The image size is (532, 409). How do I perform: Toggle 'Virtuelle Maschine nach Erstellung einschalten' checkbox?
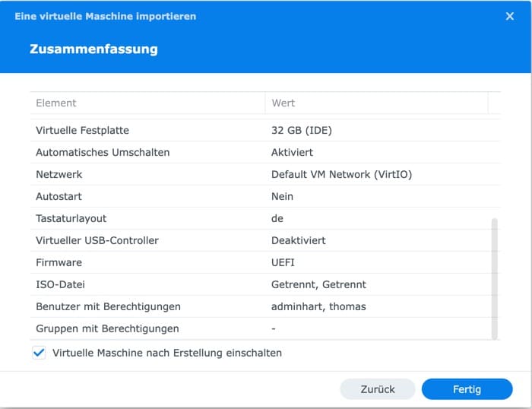click(x=40, y=353)
